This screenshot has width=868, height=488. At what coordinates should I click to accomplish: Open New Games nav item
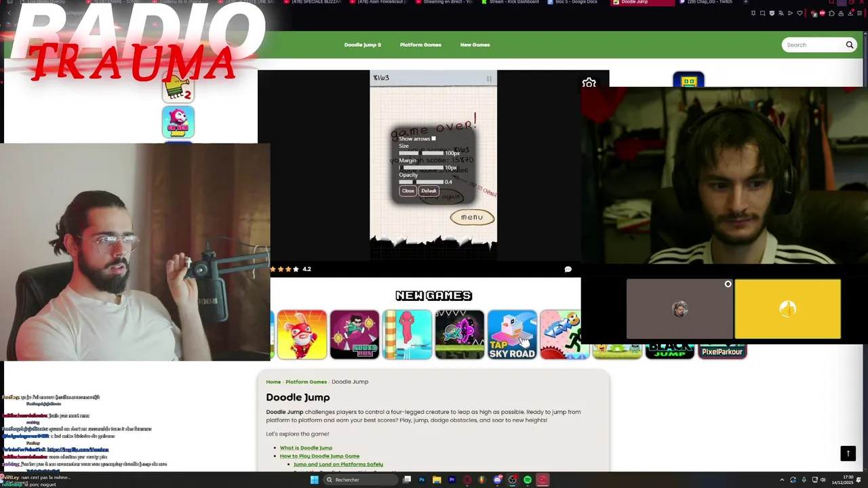coord(475,45)
